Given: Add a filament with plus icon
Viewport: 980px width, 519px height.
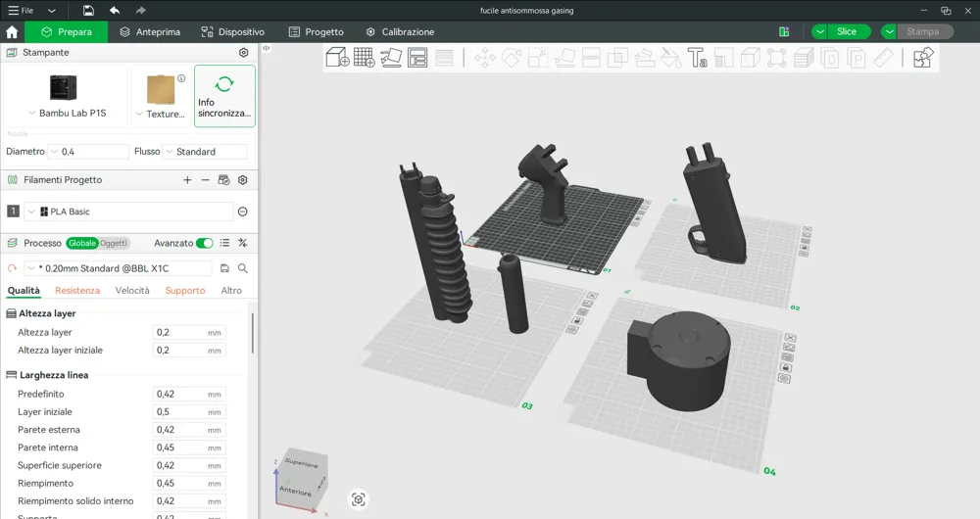Looking at the screenshot, I should (x=187, y=180).
